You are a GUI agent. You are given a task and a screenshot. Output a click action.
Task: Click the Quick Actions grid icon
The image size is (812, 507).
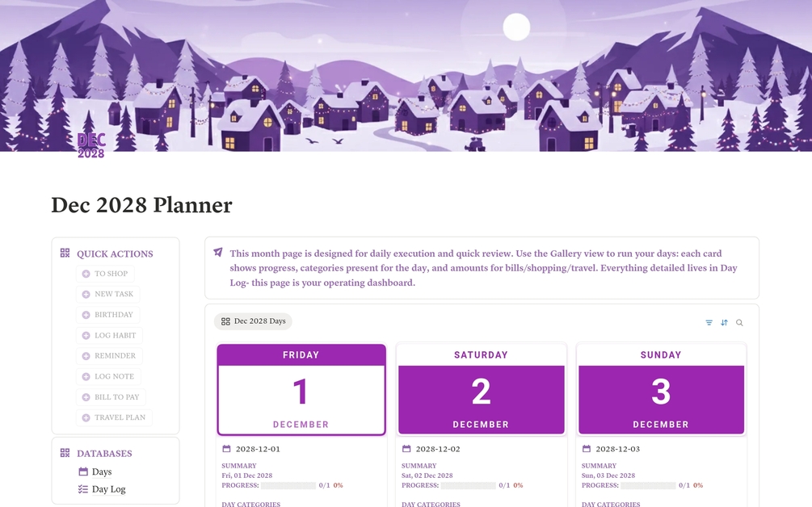tap(65, 253)
